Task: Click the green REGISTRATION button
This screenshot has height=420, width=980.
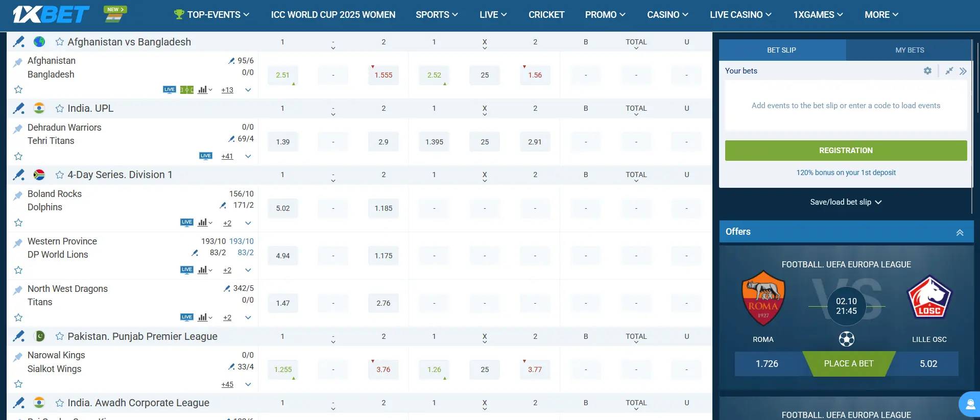Action: pyautogui.click(x=846, y=151)
